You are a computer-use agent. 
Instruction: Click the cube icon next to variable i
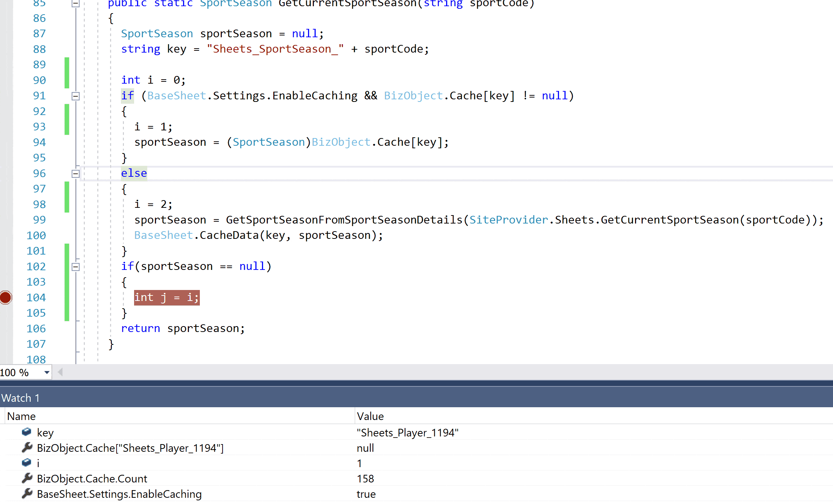tap(26, 463)
